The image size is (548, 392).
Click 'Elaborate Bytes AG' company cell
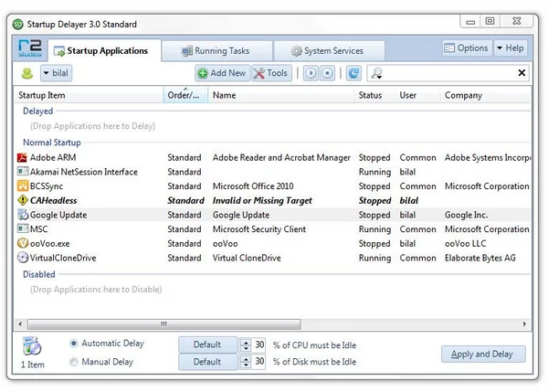click(x=479, y=258)
